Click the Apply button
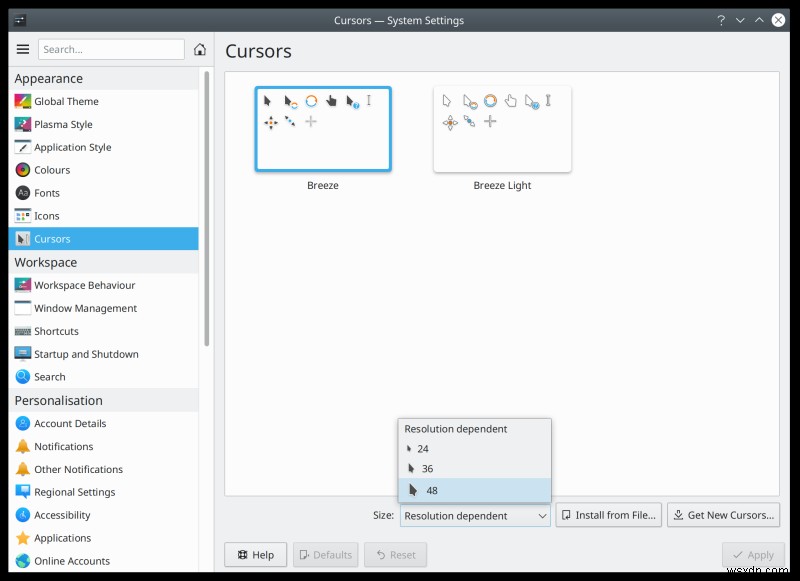 pyautogui.click(x=753, y=554)
